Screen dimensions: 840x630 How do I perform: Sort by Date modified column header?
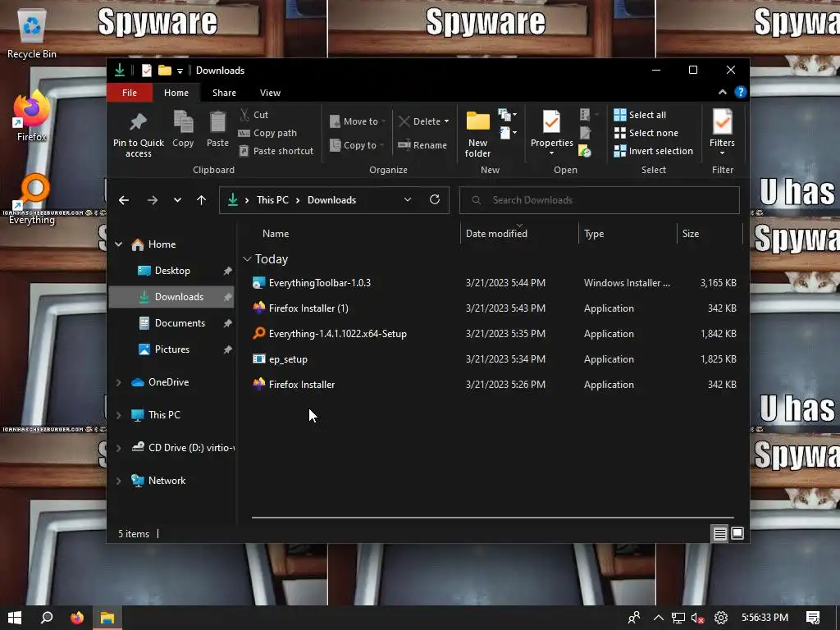point(496,234)
